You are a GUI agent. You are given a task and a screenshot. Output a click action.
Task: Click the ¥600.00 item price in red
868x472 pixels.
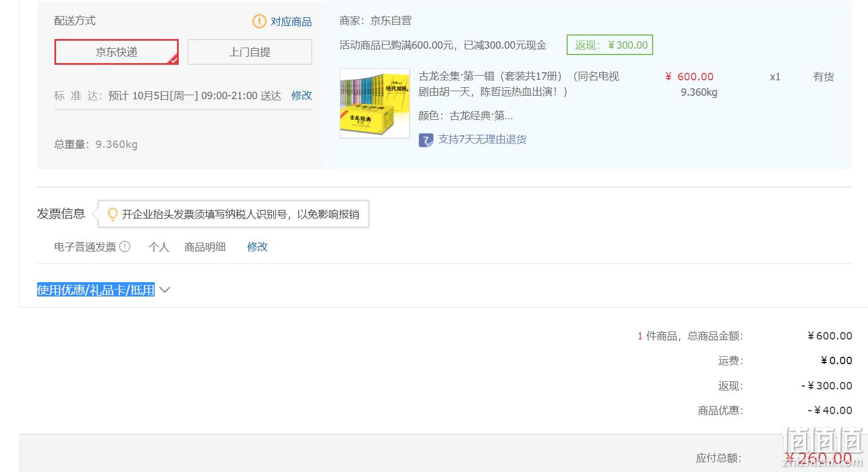point(689,76)
